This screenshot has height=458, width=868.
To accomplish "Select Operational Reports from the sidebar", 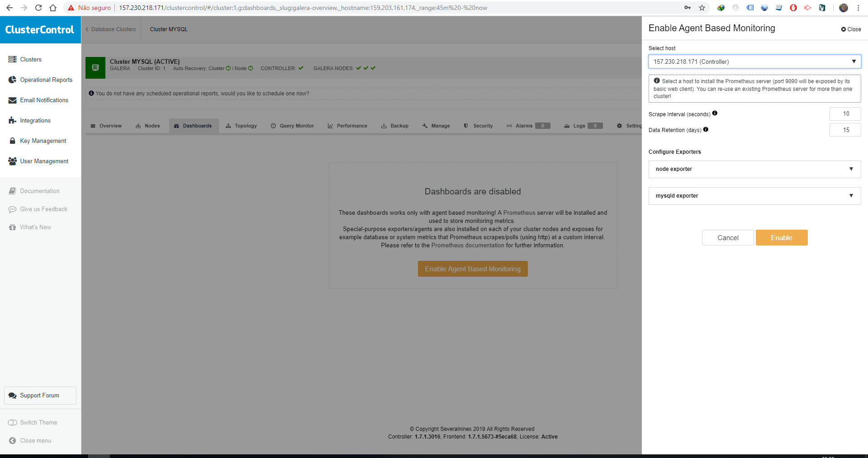I will (46, 80).
